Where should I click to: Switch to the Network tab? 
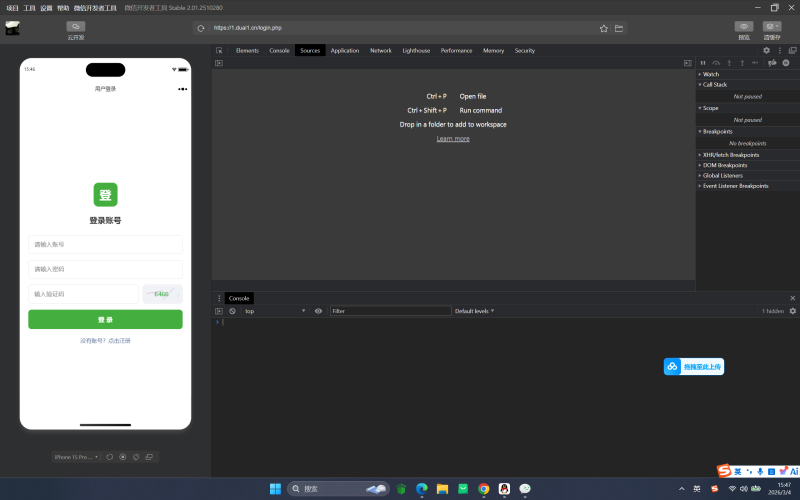tap(381, 50)
